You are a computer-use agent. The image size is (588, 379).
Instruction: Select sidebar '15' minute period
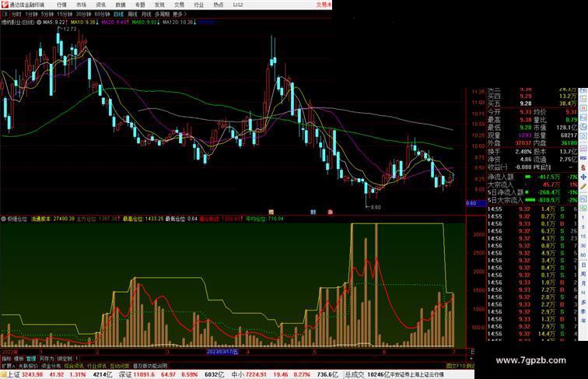coord(583,236)
